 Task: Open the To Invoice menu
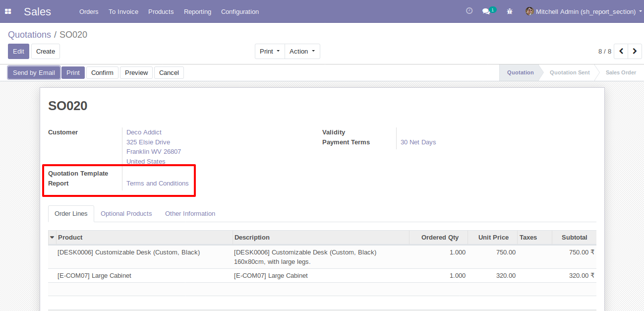123,11
